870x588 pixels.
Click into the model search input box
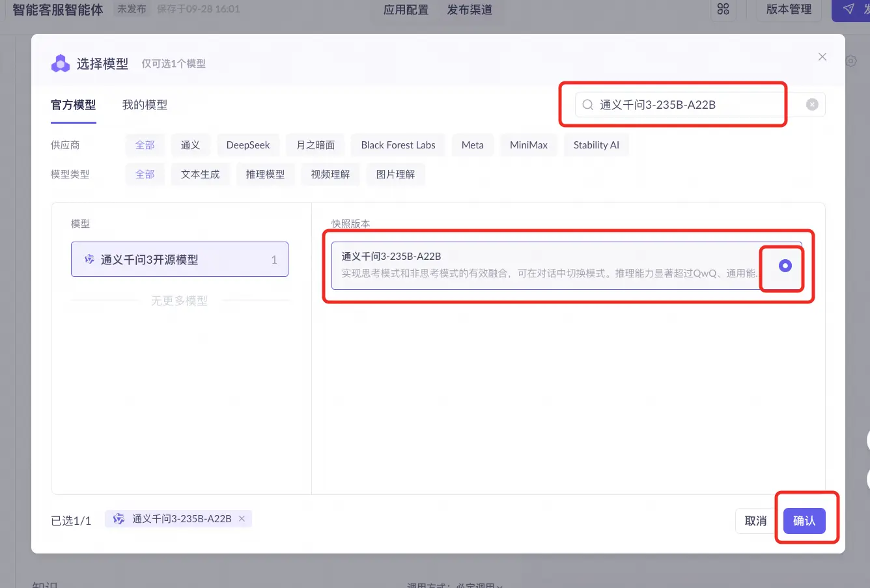[690, 105]
